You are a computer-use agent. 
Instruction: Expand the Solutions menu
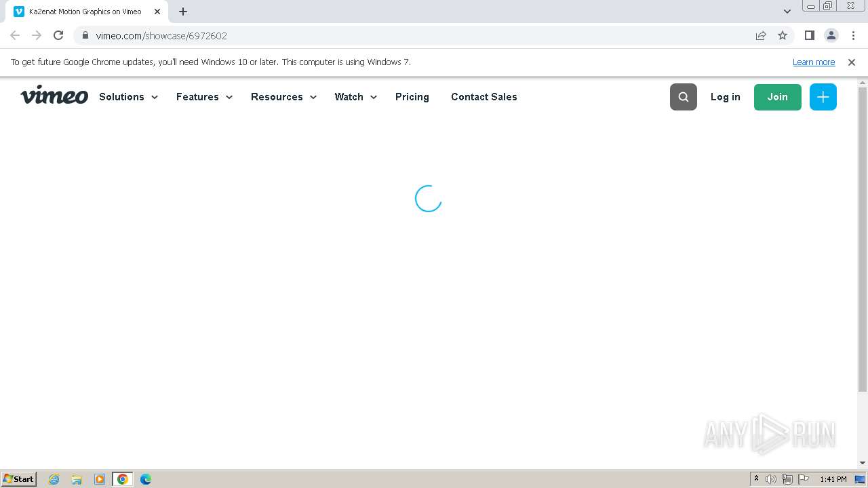pos(129,97)
